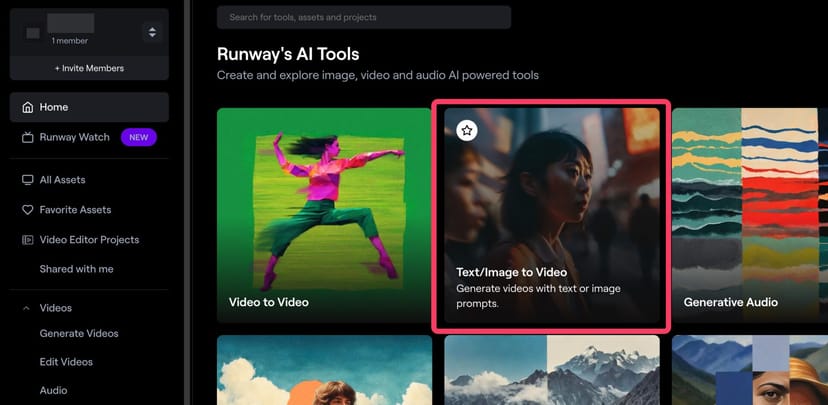Open the Text/Image to Video card
The image size is (828, 405).
[x=551, y=215]
